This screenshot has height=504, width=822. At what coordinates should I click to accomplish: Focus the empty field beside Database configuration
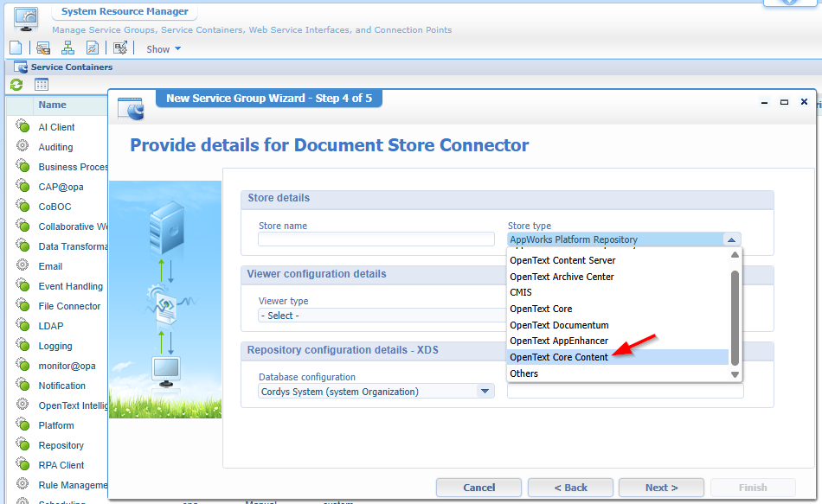(x=625, y=392)
